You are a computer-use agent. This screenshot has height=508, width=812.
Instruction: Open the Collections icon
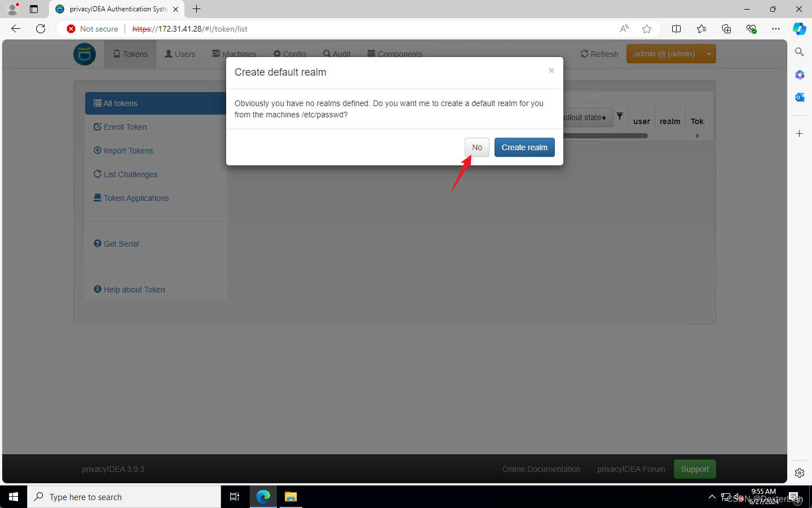726,29
